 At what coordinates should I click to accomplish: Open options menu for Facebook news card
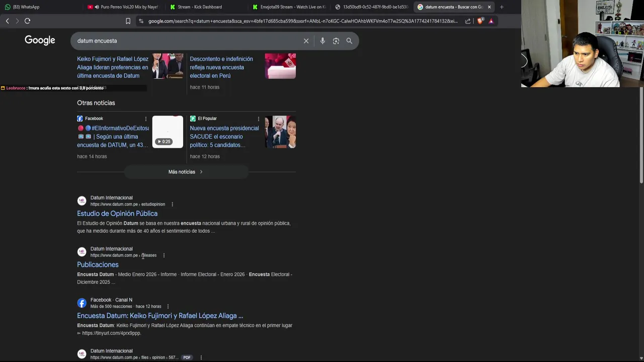click(146, 119)
